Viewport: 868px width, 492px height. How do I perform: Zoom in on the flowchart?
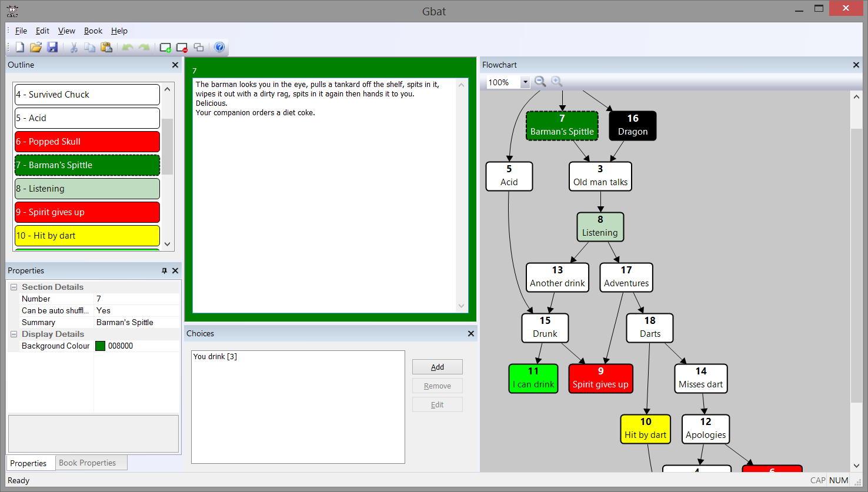point(557,82)
